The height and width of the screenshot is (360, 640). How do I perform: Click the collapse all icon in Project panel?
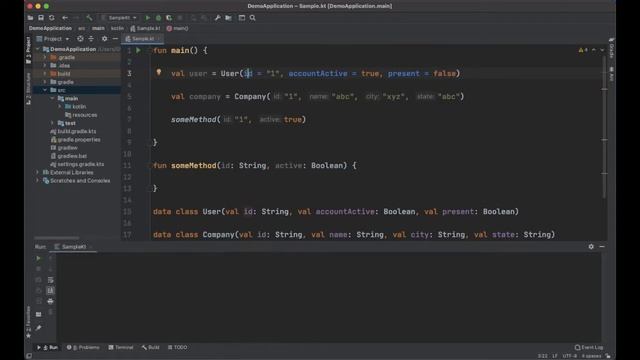(x=91, y=39)
